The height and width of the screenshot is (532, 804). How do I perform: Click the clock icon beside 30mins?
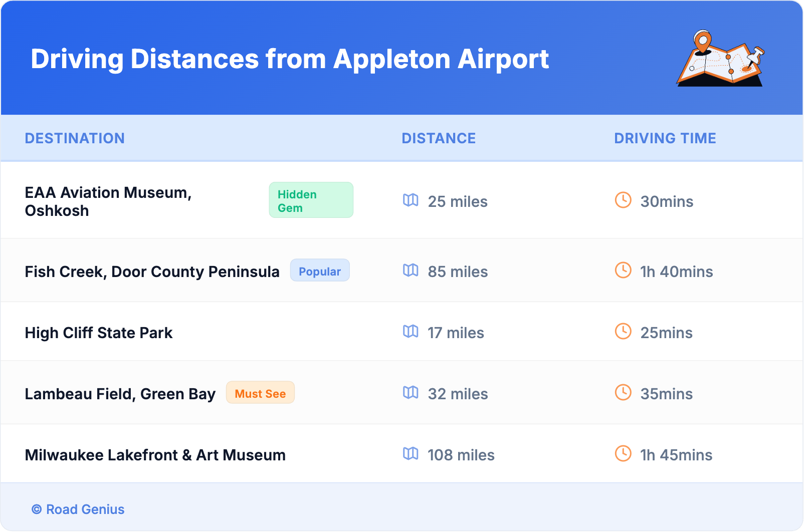pos(623,200)
